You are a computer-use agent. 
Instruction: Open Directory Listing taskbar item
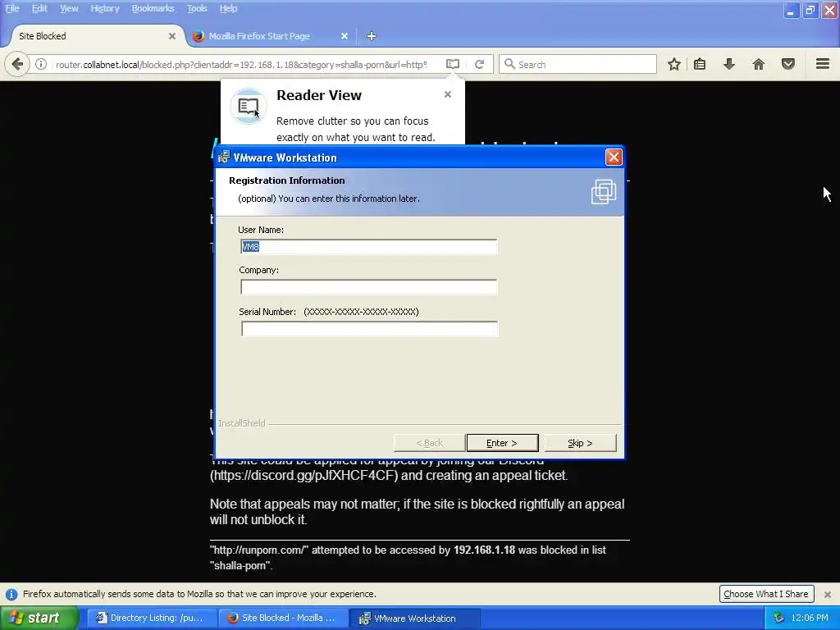[x=152, y=619]
